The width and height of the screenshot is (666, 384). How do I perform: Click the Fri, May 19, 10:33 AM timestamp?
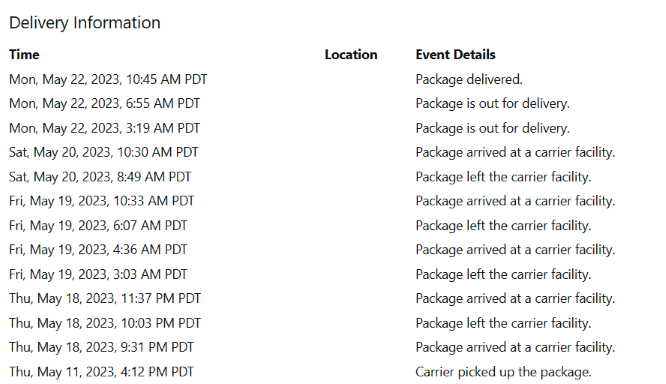coord(102,201)
